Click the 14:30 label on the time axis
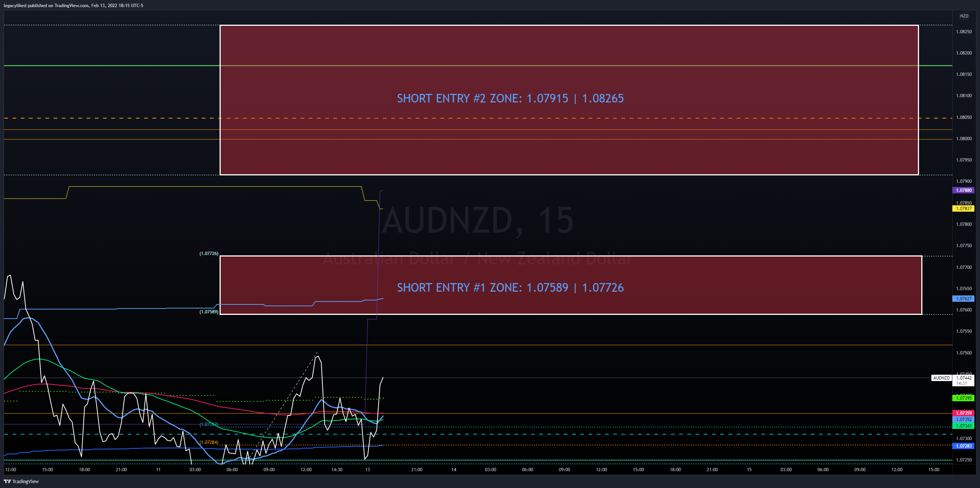980x488 pixels. 337,470
